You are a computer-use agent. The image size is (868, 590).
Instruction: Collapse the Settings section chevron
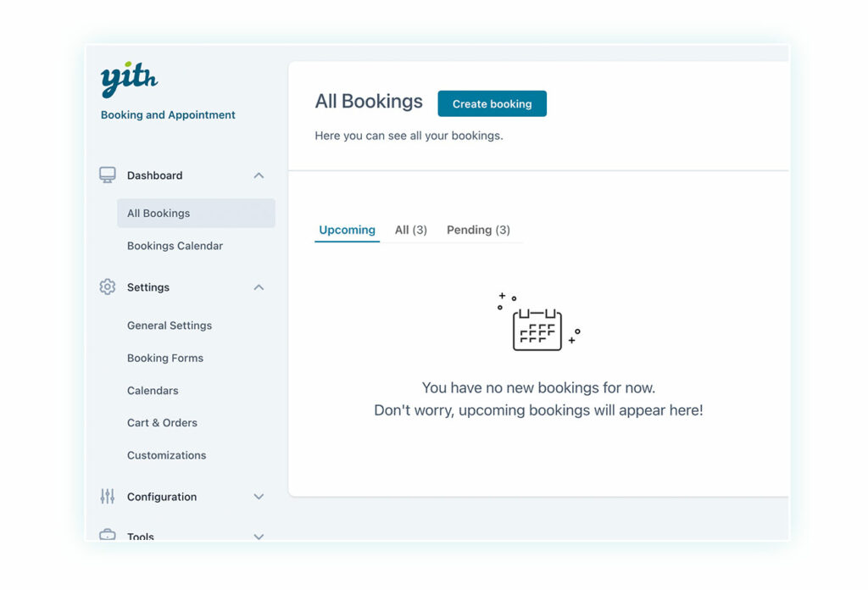click(259, 287)
